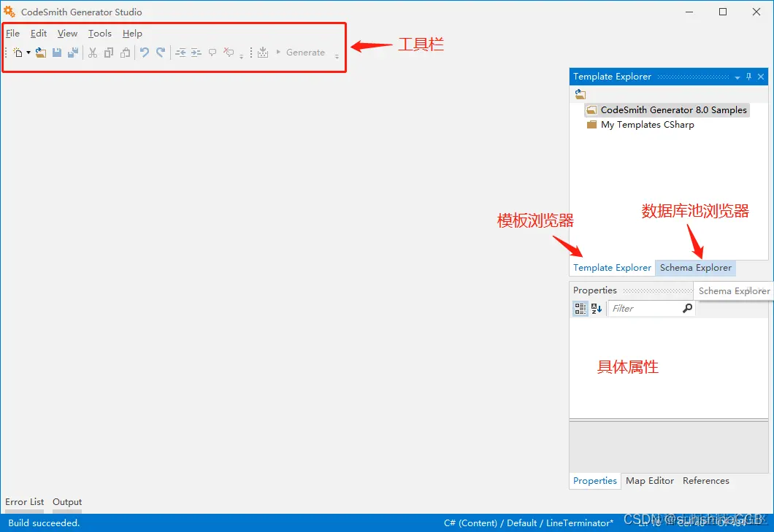Click the Cut scissors icon
This screenshot has width=774, height=532.
click(92, 53)
